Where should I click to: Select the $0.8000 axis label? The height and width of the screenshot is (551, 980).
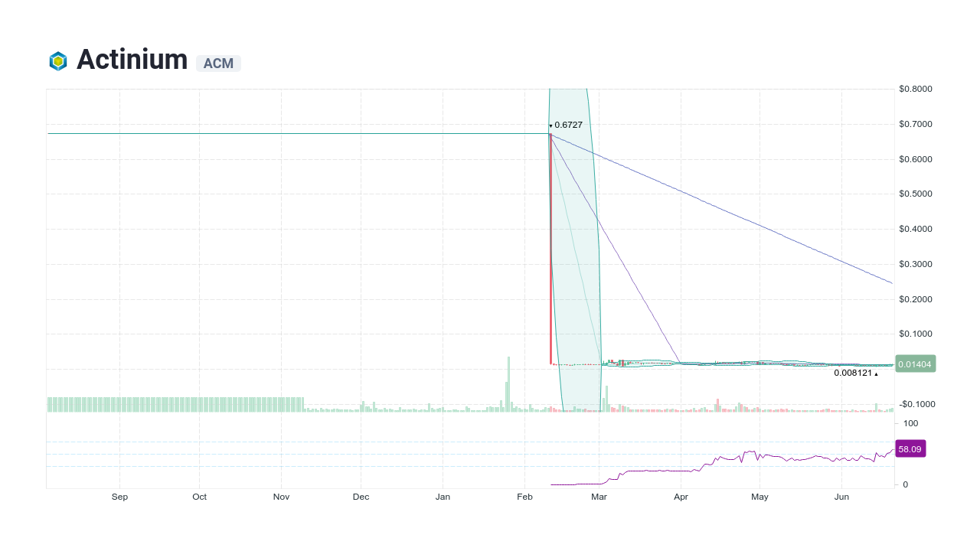point(914,89)
